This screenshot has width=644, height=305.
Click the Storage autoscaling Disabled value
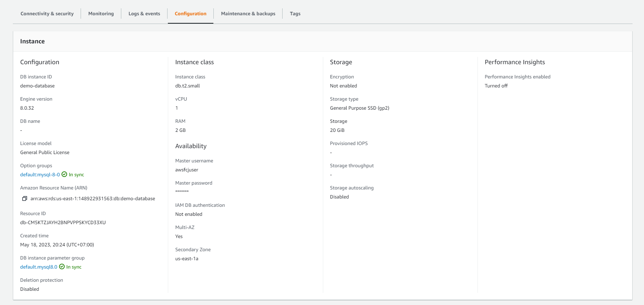(x=339, y=197)
